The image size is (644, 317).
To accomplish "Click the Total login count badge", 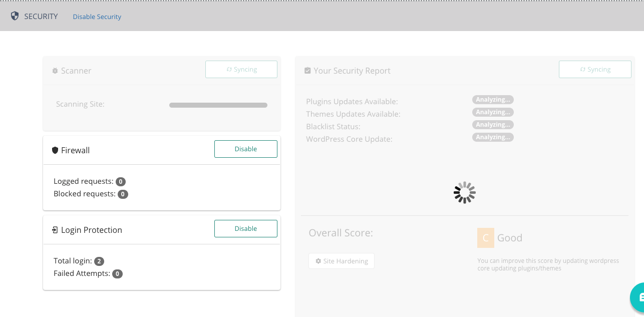I will point(99,261).
